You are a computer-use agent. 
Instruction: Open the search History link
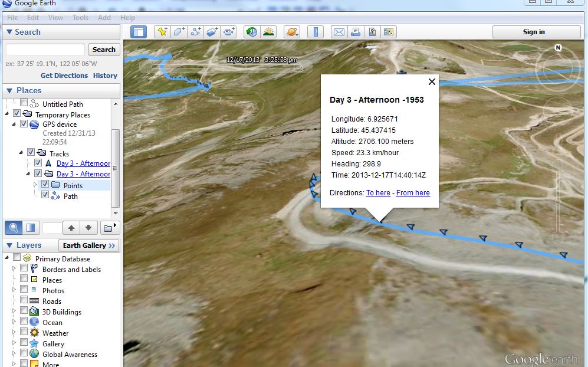click(x=105, y=76)
